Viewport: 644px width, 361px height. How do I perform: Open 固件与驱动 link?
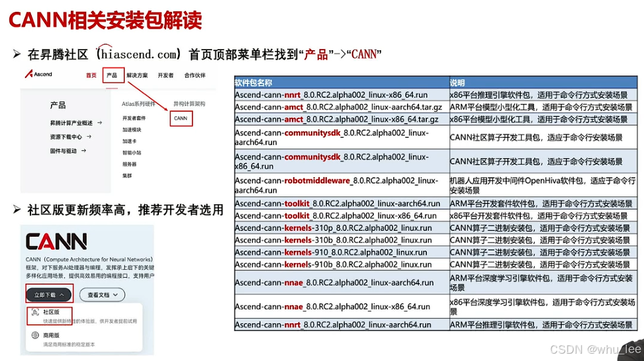[64, 151]
